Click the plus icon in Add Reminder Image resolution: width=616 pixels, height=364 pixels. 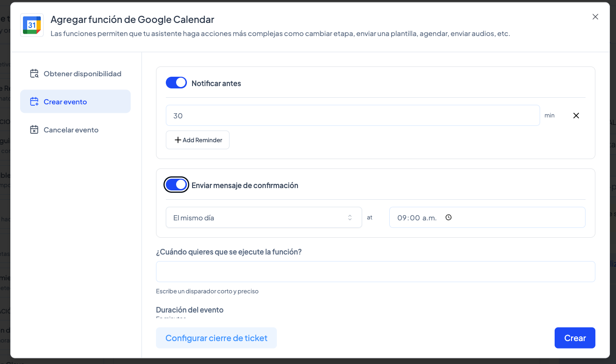click(178, 140)
